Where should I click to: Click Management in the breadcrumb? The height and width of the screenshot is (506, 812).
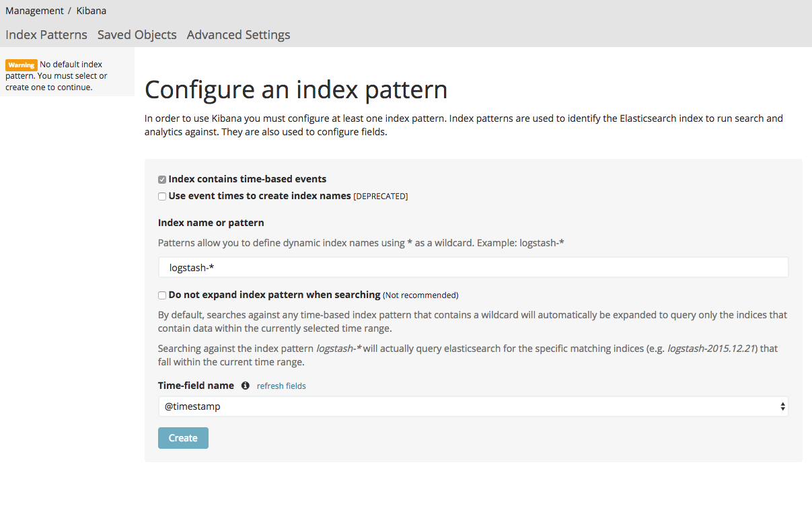click(34, 11)
